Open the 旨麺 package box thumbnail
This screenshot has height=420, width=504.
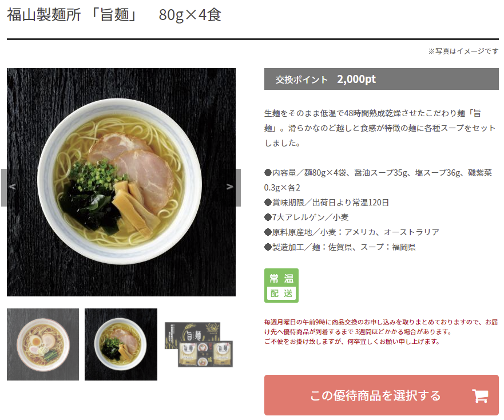tap(199, 344)
